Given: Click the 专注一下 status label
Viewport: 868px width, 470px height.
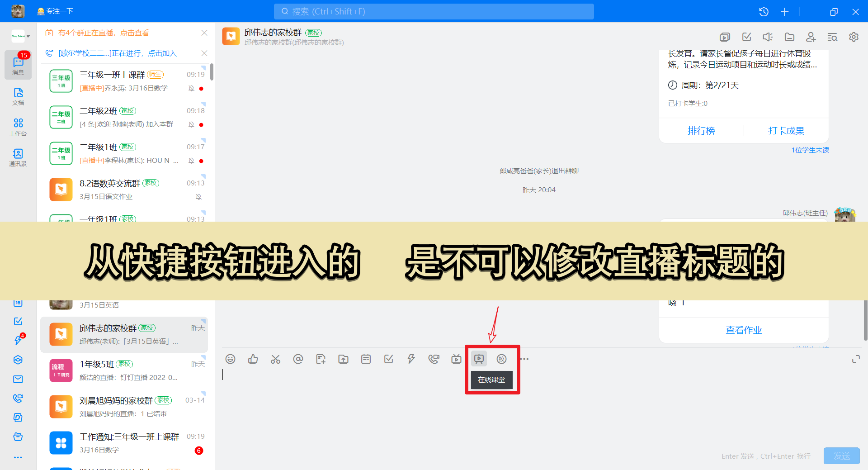Looking at the screenshot, I should coord(55,11).
